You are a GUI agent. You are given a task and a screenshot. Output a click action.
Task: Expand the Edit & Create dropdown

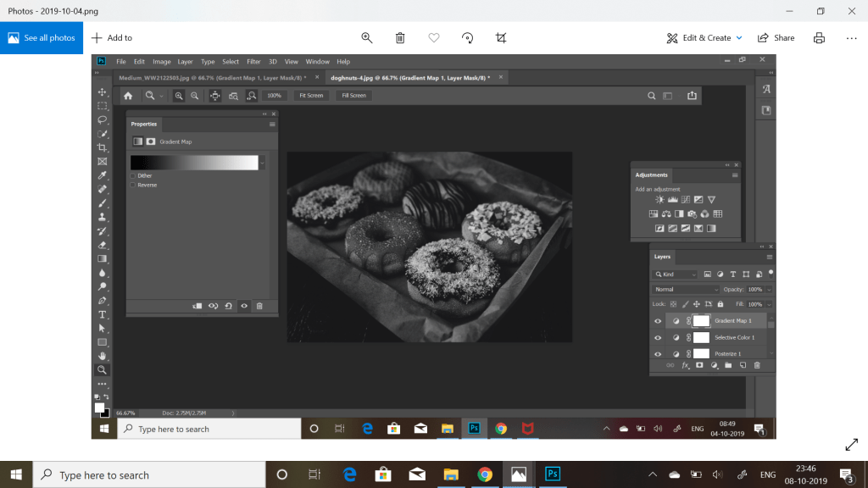pyautogui.click(x=739, y=38)
